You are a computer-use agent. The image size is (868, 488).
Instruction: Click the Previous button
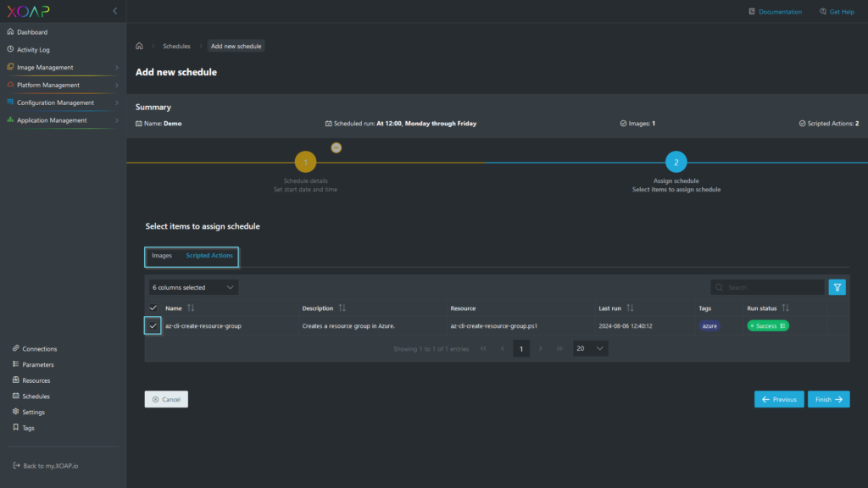pyautogui.click(x=779, y=400)
